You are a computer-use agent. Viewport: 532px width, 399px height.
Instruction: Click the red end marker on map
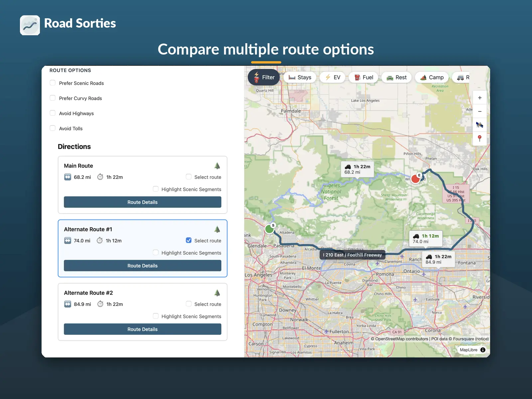pyautogui.click(x=416, y=179)
